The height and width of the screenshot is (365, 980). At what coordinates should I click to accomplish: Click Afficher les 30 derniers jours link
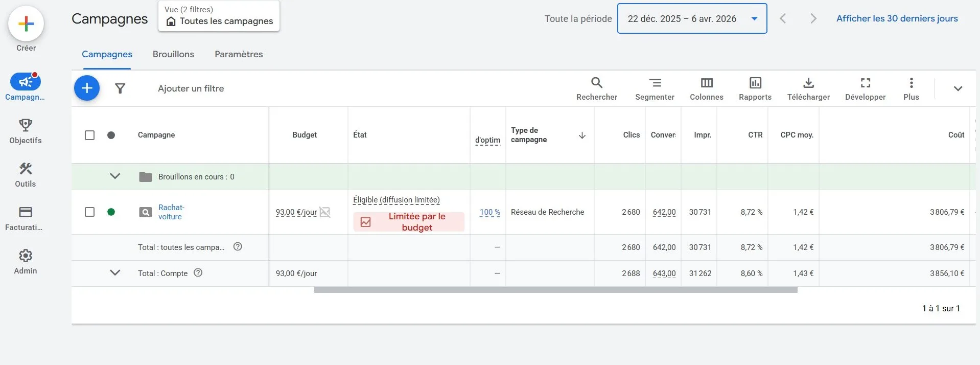(x=897, y=18)
